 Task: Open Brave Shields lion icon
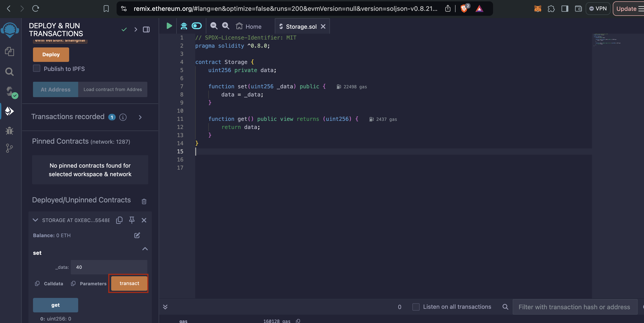click(464, 9)
